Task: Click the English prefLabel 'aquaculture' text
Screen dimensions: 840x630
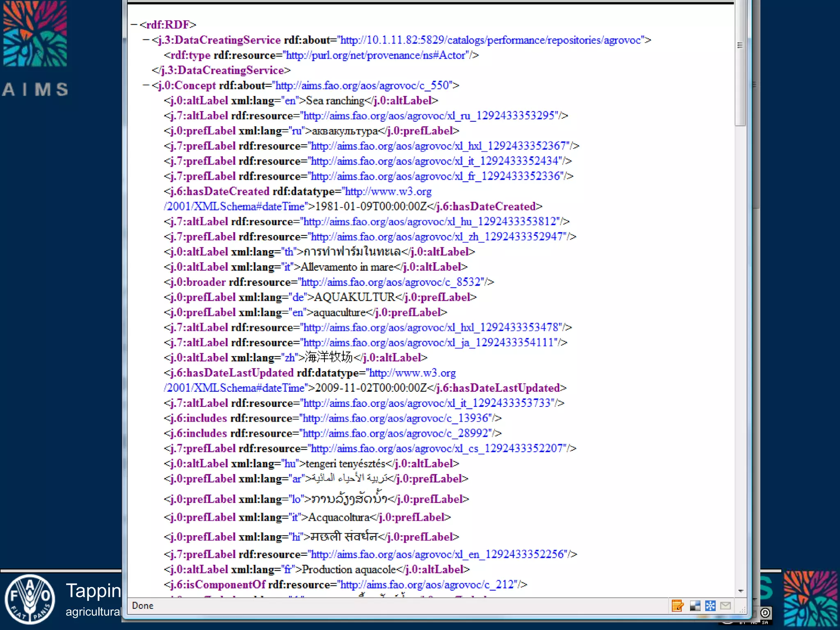Action: pyautogui.click(x=339, y=313)
